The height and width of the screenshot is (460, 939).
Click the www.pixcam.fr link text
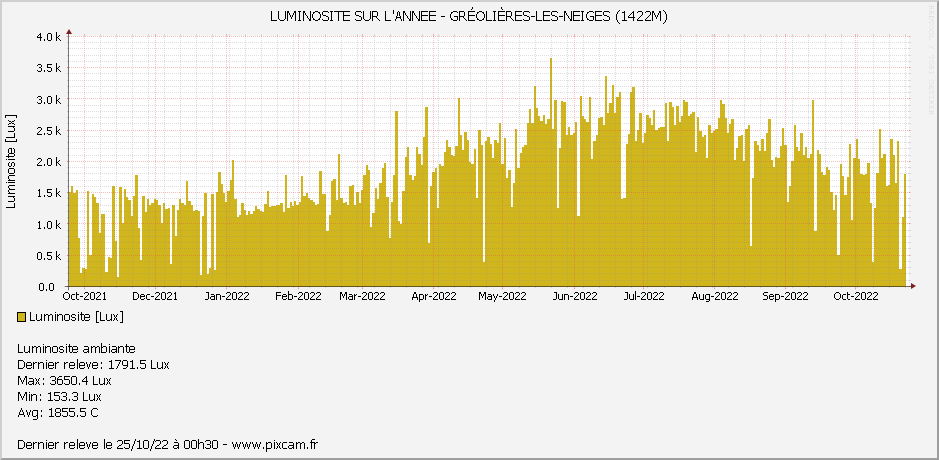pyautogui.click(x=273, y=444)
